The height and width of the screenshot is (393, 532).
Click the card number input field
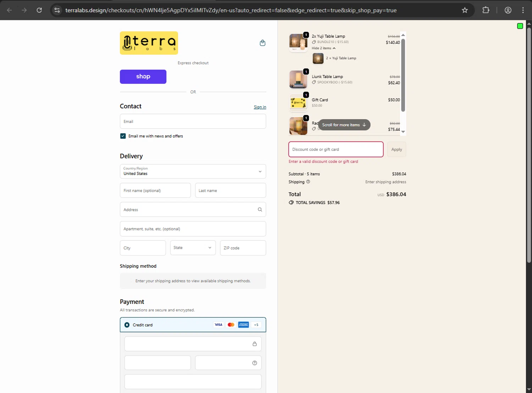pos(193,344)
